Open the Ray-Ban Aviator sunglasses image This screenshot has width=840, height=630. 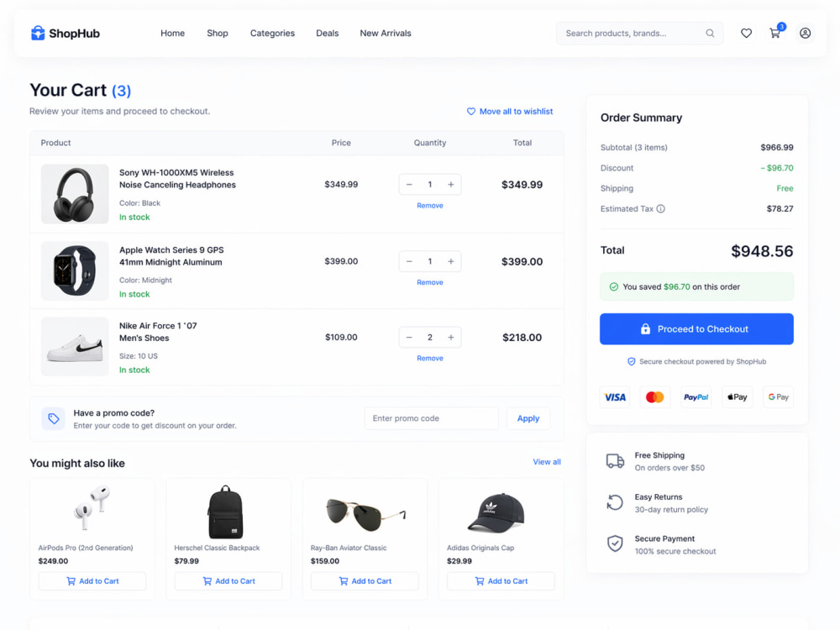[x=366, y=514]
